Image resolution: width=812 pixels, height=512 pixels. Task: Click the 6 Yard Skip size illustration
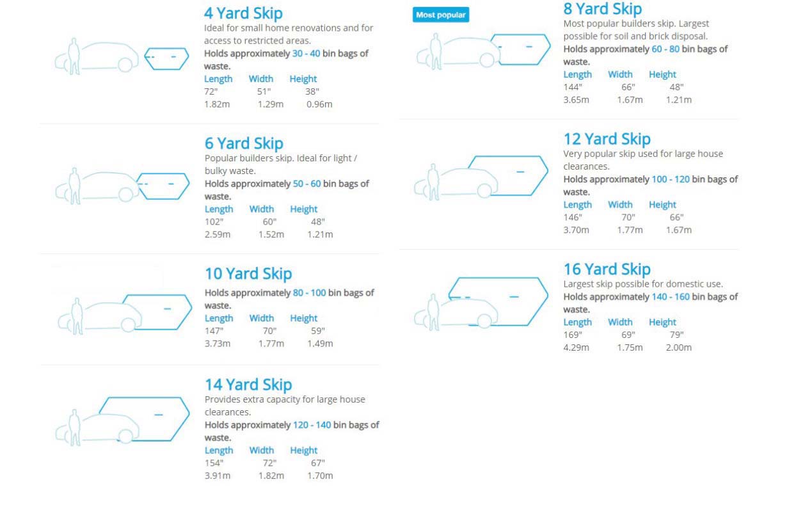[x=122, y=186]
